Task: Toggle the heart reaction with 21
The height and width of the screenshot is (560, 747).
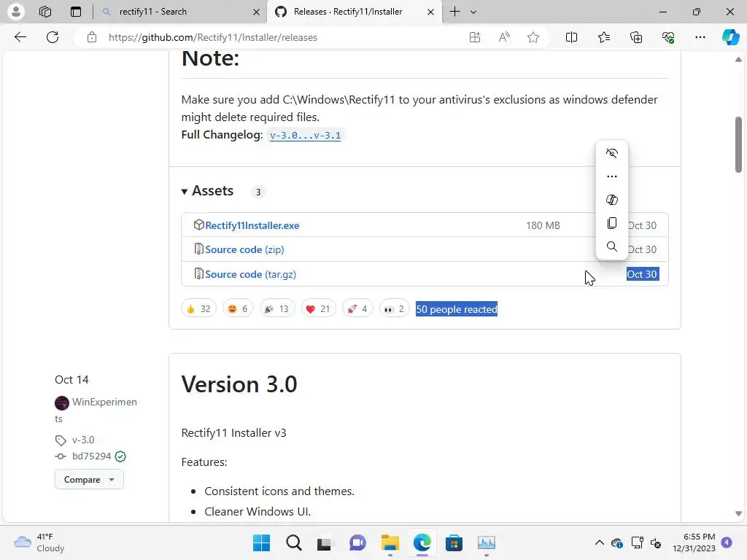Action: coord(318,309)
